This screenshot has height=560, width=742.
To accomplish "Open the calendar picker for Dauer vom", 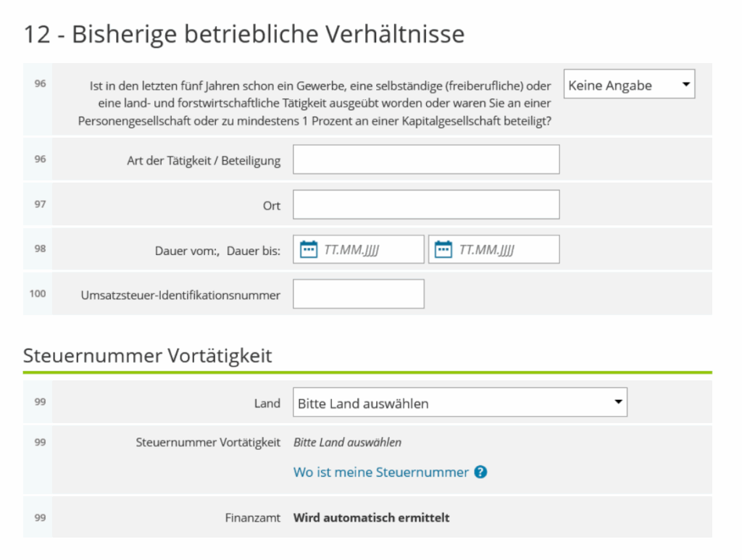I will pyautogui.click(x=309, y=249).
